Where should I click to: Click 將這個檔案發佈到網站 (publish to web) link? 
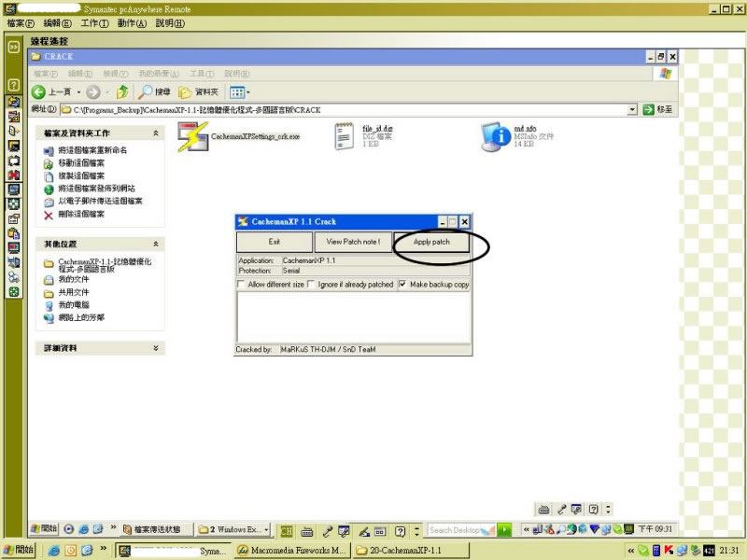[x=97, y=189]
